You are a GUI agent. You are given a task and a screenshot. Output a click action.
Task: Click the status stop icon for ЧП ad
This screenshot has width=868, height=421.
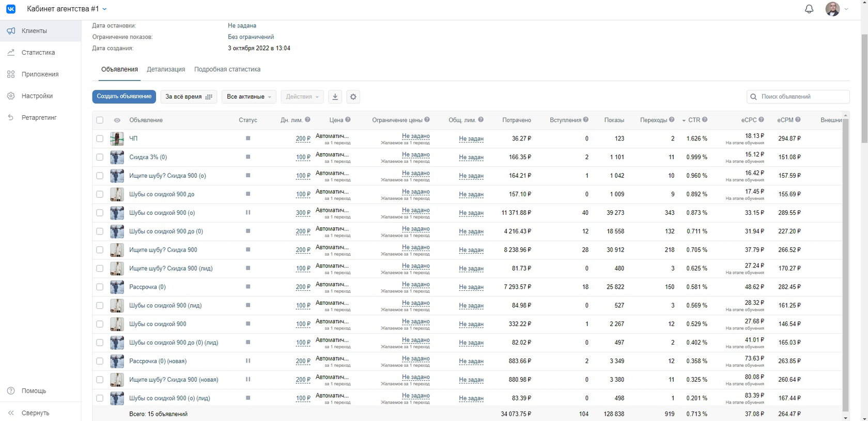248,138
